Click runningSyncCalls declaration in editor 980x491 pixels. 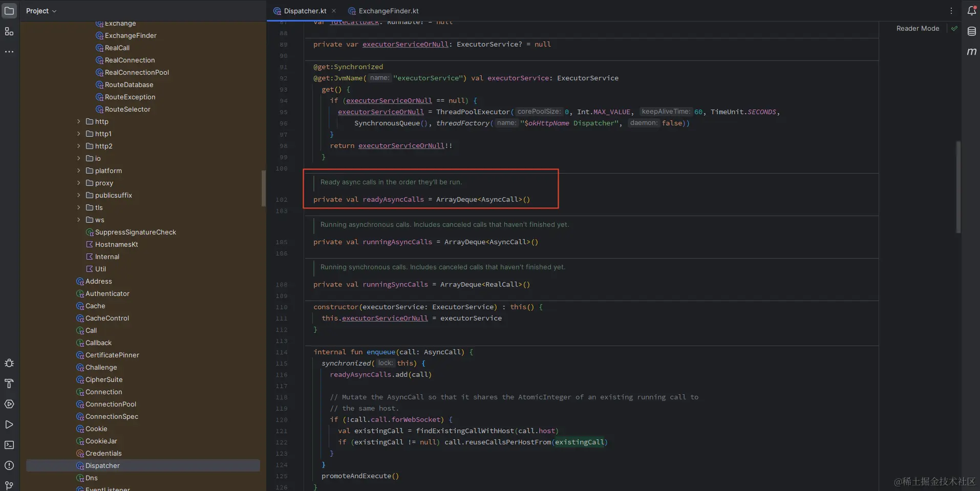[395, 285]
